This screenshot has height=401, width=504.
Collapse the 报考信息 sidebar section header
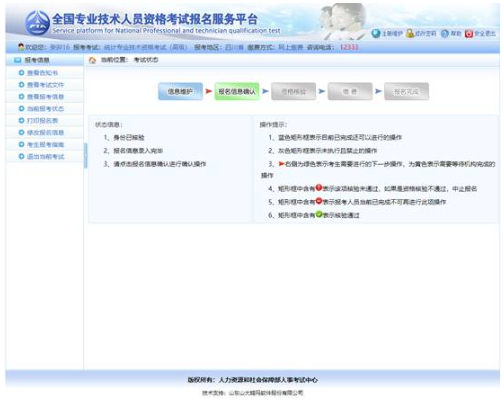44,60
